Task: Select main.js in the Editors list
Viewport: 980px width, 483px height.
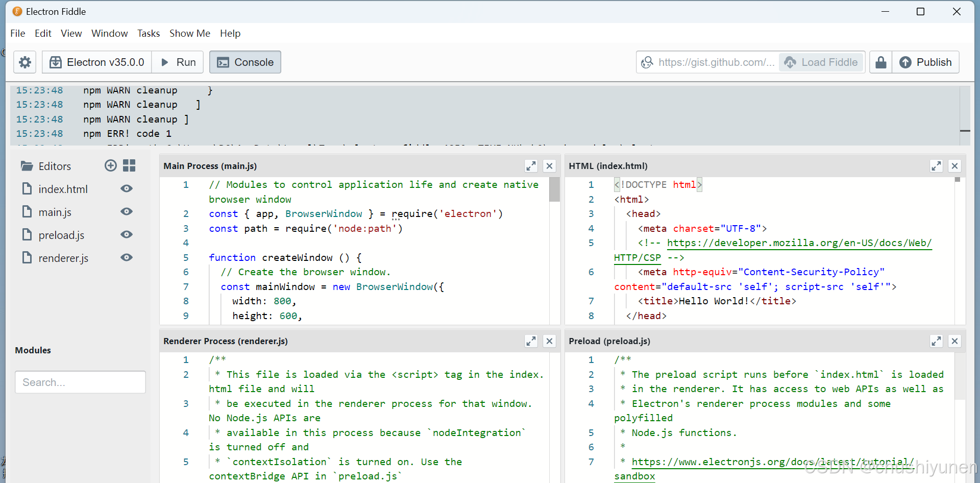Action: (x=55, y=212)
